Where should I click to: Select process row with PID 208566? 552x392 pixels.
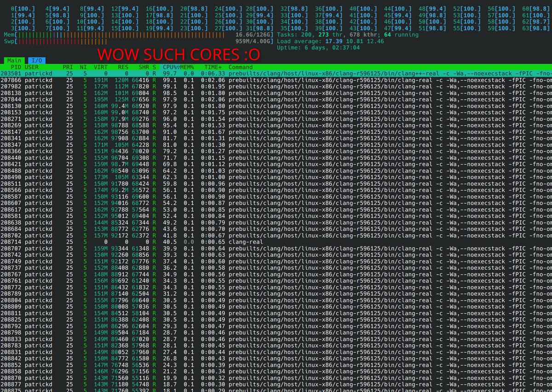(276, 190)
